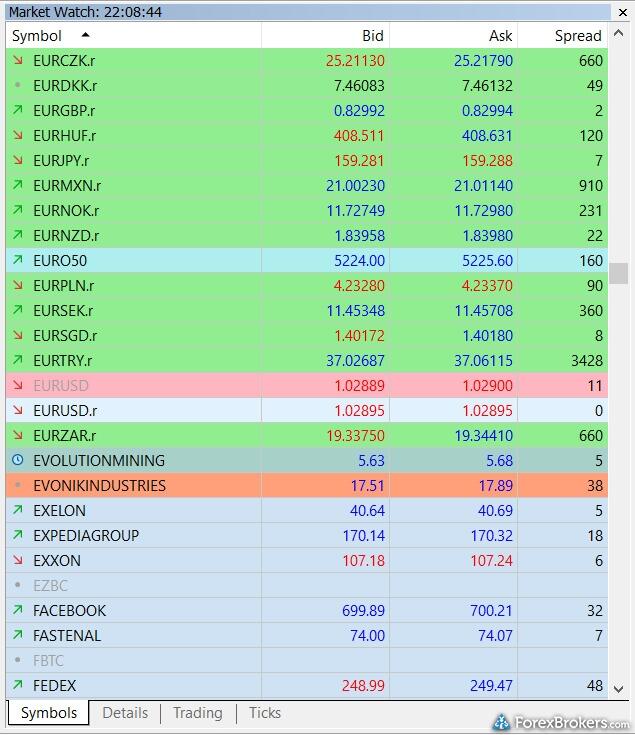Sort by the Symbol column header
This screenshot has width=635, height=735.
pos(37,36)
